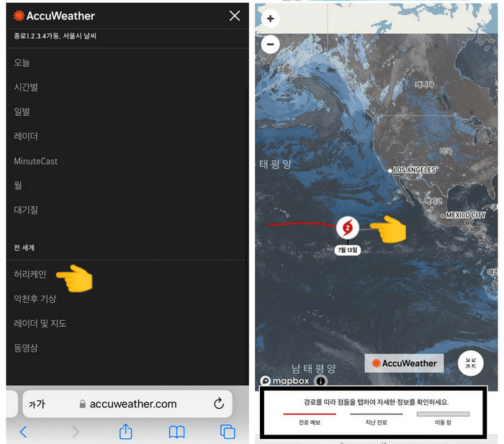Tap the 7월 13일 date label
The width and height of the screenshot is (504, 444).
pyautogui.click(x=348, y=250)
